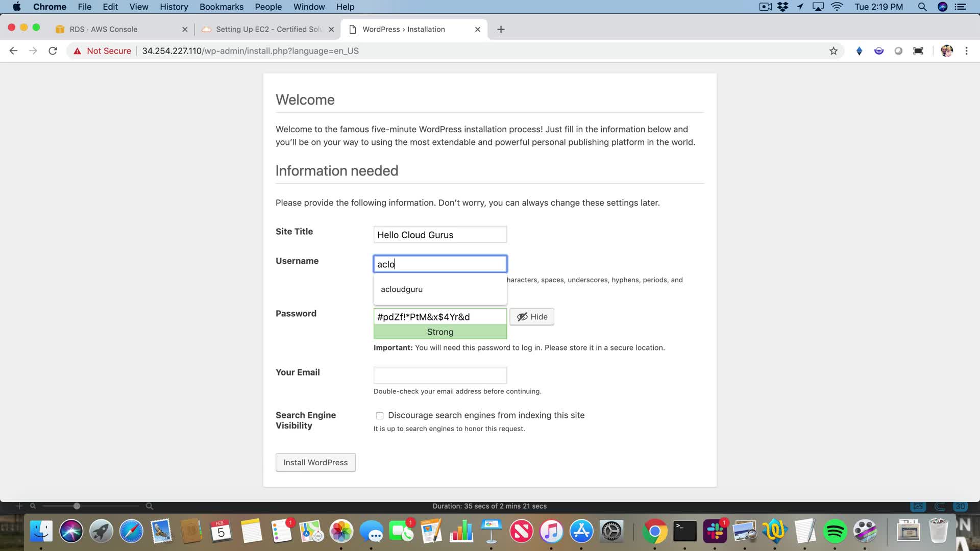The width and height of the screenshot is (980, 551).
Task: Click the Site Title input field
Action: tap(440, 235)
